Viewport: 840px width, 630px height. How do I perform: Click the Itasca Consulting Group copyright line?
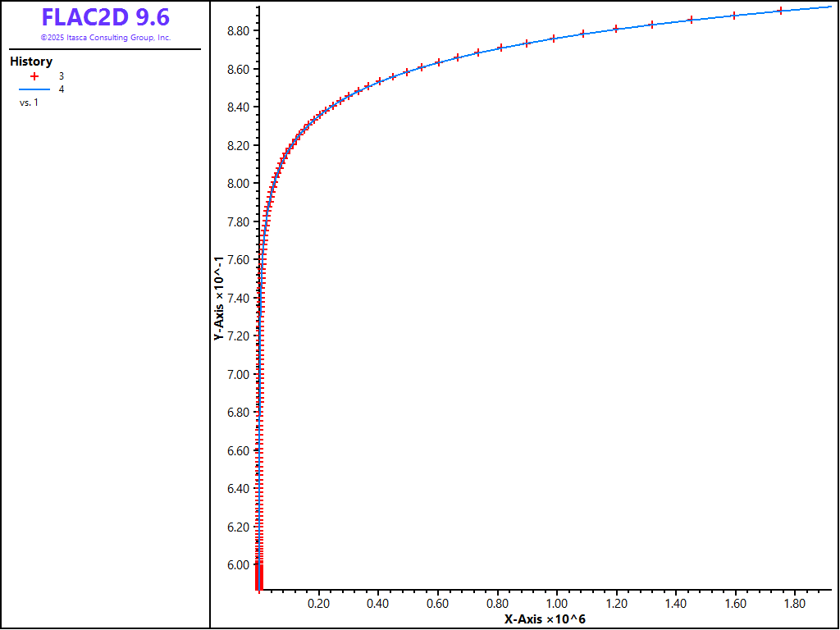106,38
